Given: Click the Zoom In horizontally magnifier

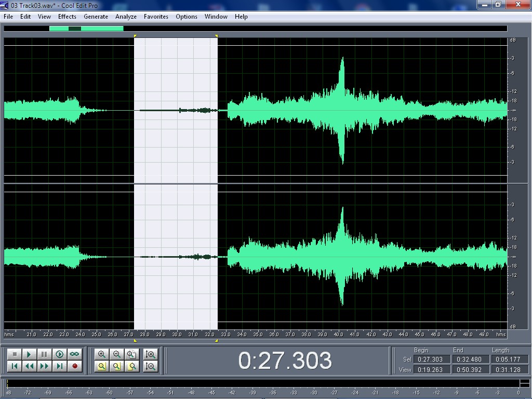Looking at the screenshot, I should tap(101, 354).
